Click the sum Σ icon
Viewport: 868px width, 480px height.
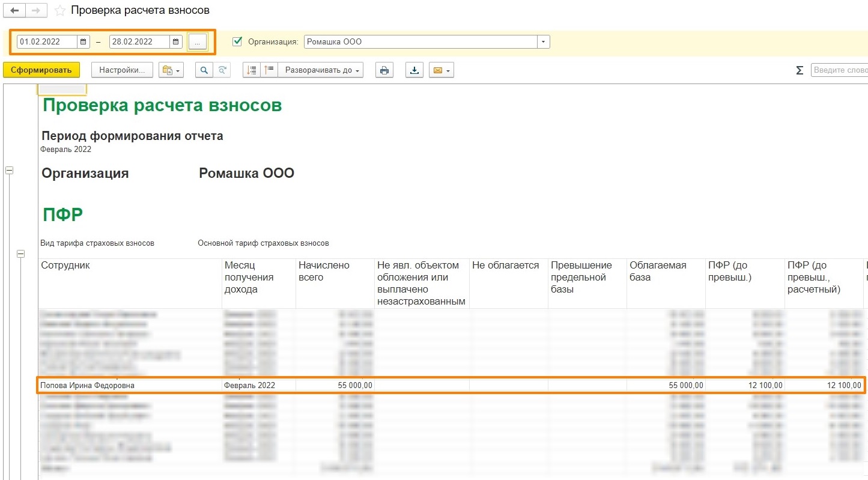[x=800, y=70]
